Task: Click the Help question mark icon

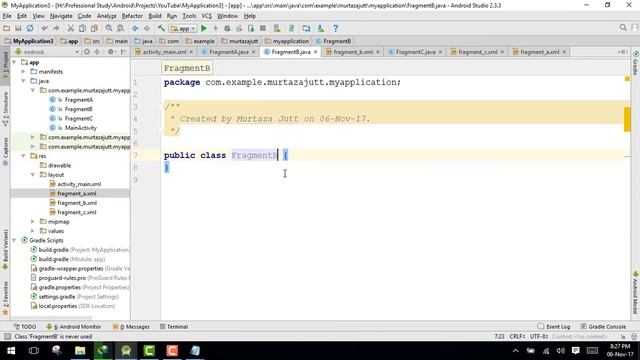Action: tap(336, 28)
